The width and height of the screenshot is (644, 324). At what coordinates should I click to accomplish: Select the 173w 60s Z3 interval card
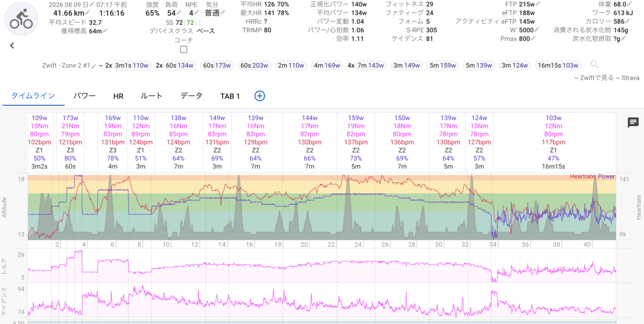click(70, 142)
